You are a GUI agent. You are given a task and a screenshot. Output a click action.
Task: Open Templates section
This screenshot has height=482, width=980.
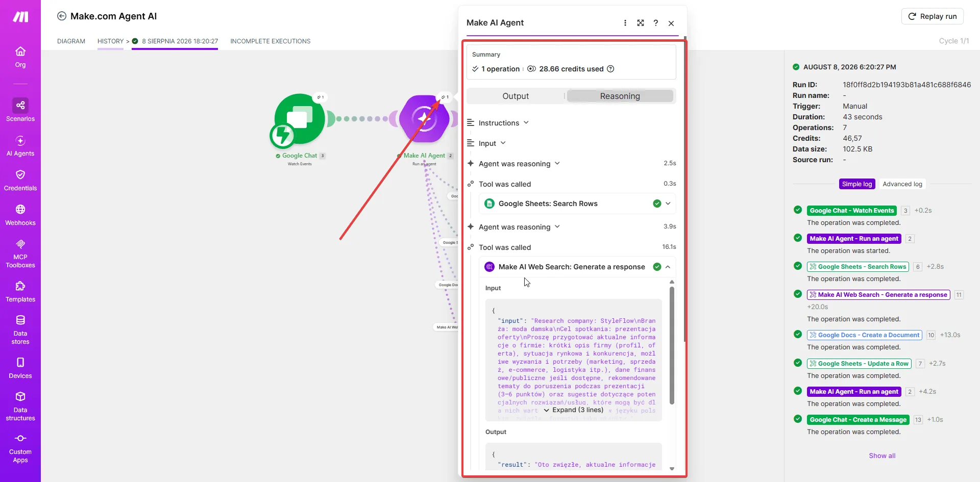20,292
